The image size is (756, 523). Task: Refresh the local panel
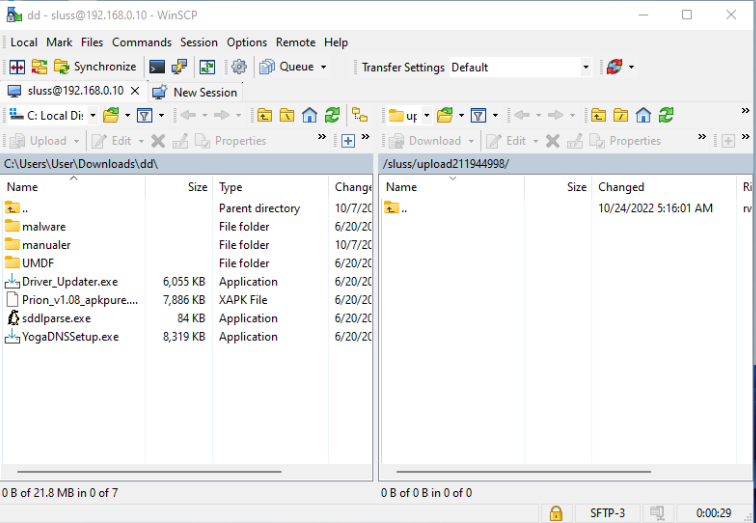coord(332,116)
